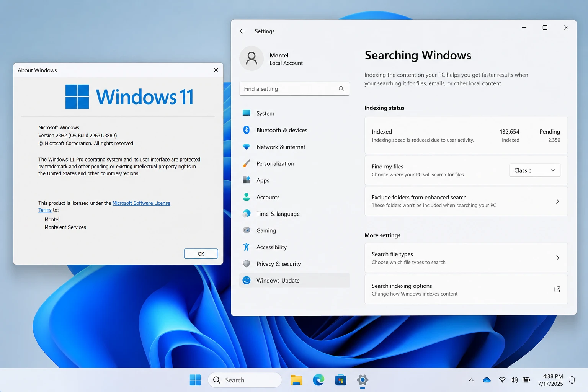This screenshot has width=588, height=392.
Task: Open Search indexing options card
Action: (466, 289)
